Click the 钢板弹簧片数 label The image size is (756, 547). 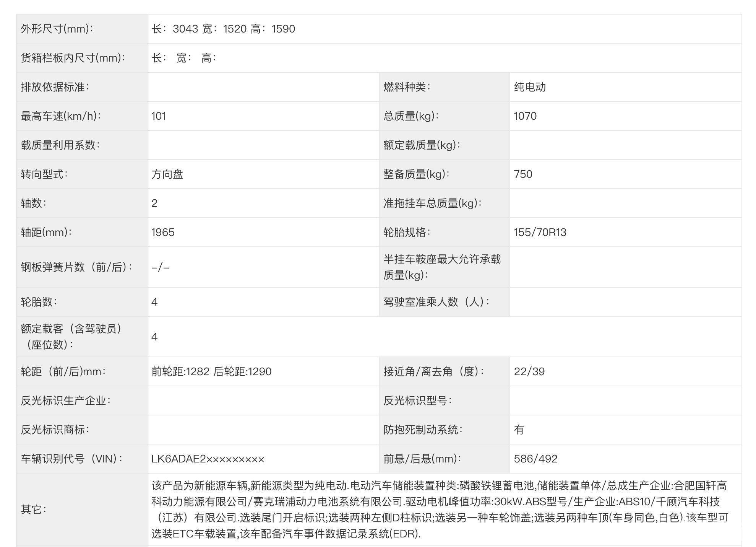[x=76, y=267]
